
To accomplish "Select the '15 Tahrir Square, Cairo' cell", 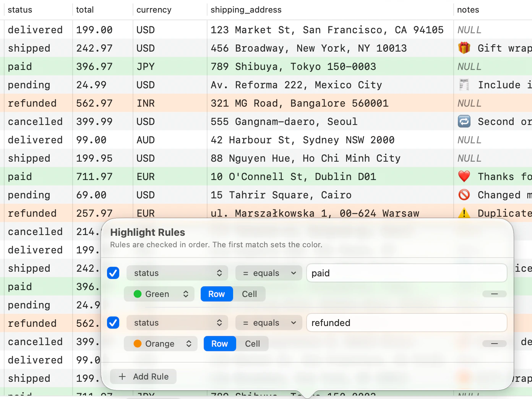I will (x=330, y=195).
